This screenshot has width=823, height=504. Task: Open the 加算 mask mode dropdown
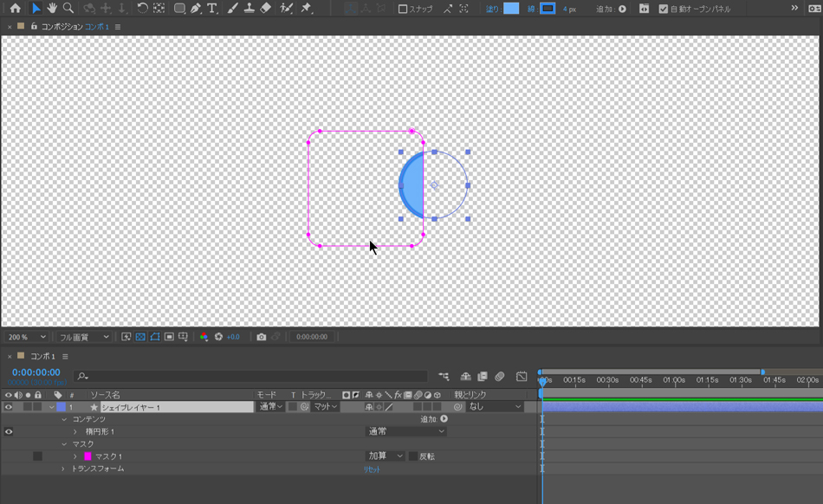tap(386, 456)
